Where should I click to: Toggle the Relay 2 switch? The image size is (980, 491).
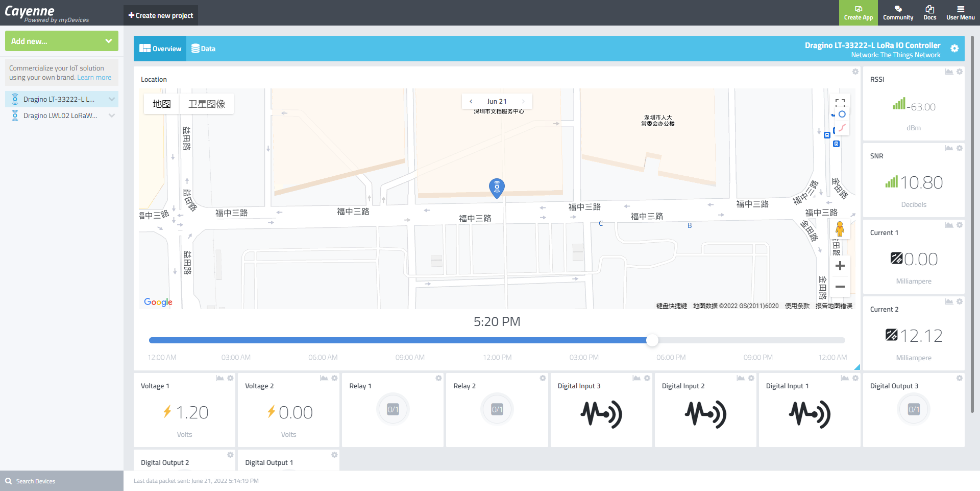497,409
